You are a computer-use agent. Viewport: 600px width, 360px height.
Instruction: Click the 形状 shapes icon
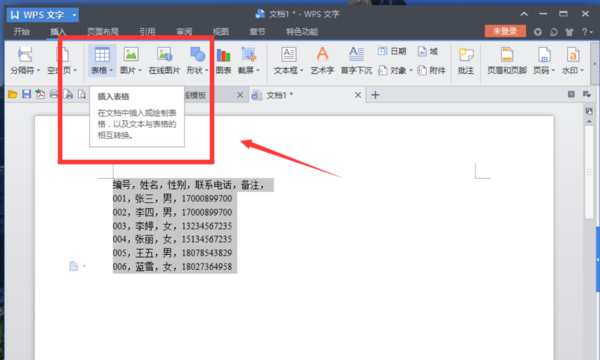[197, 54]
